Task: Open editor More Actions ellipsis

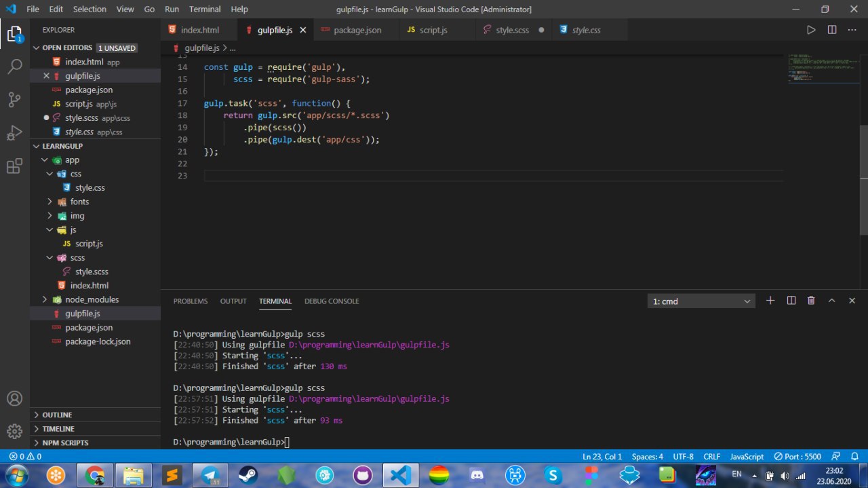Action: pyautogui.click(x=852, y=30)
